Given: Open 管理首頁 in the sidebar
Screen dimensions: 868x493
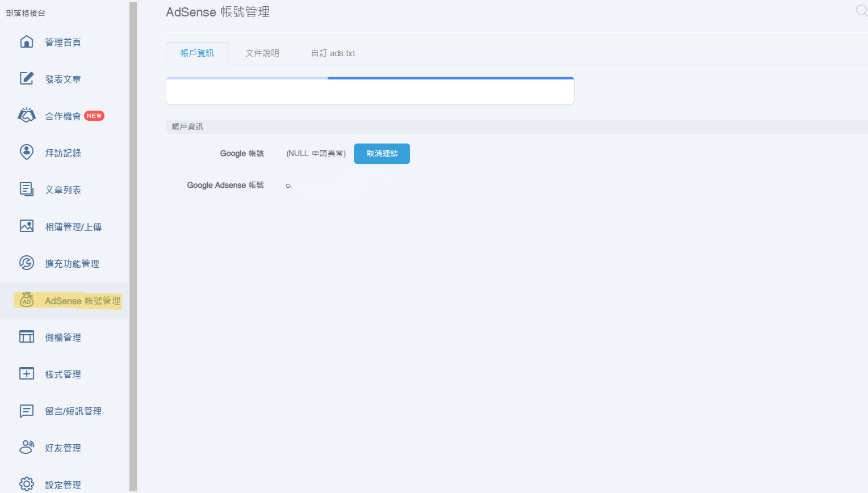Looking at the screenshot, I should click(63, 43).
